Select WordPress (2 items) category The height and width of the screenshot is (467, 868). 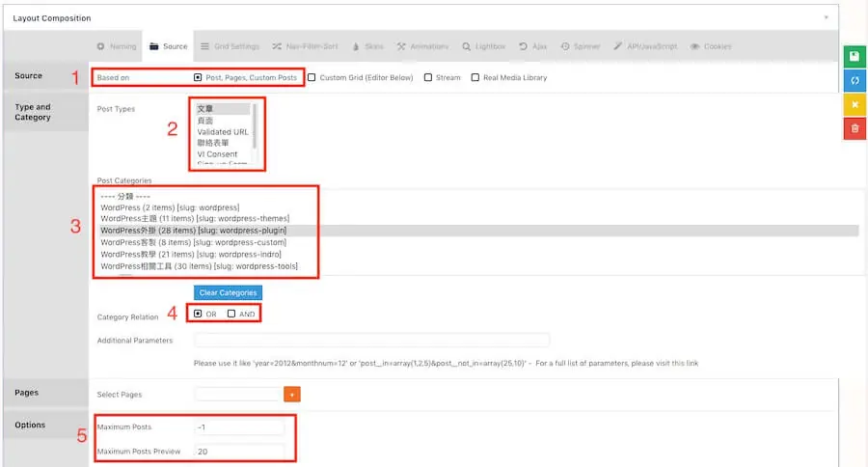(478, 207)
